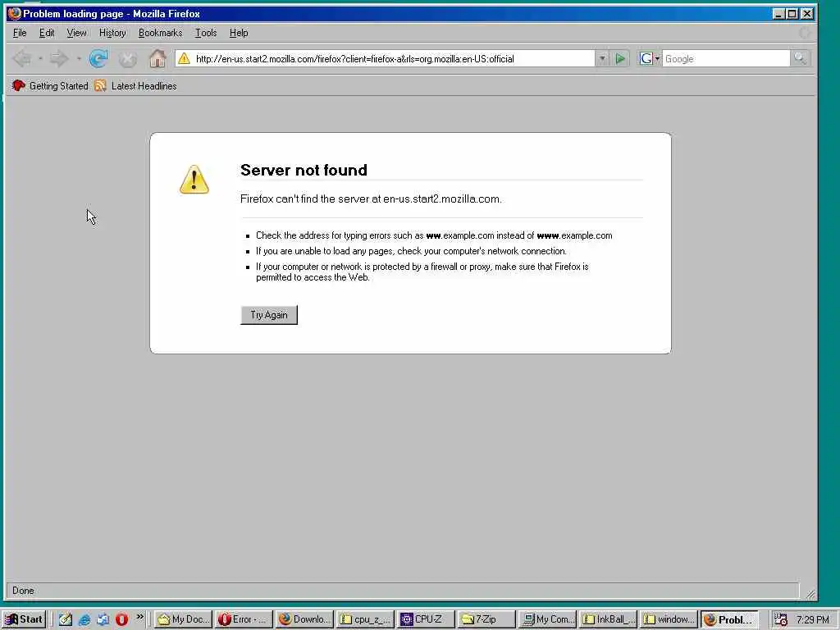The height and width of the screenshot is (630, 840).
Task: Open the Tools menu
Action: coord(206,33)
